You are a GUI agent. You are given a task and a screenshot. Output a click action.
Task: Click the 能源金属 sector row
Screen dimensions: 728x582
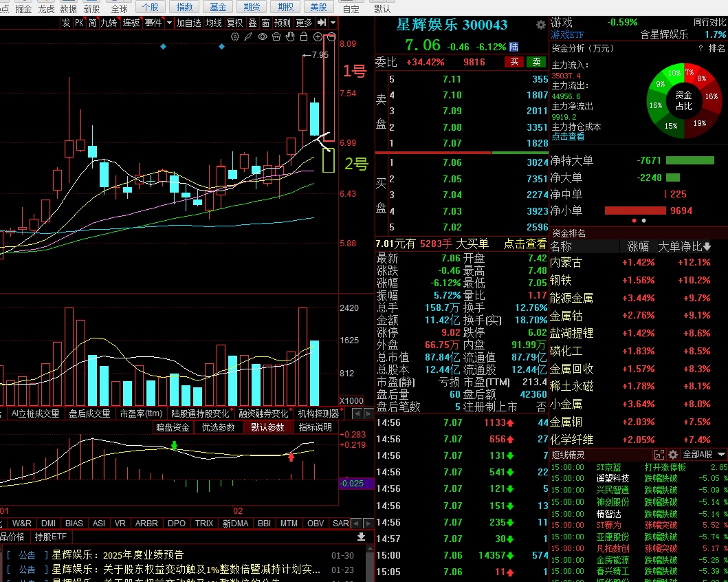click(630, 298)
